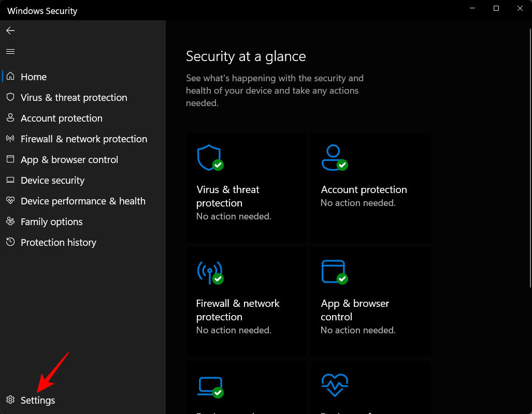Select the Device security laptop icon

[10, 180]
